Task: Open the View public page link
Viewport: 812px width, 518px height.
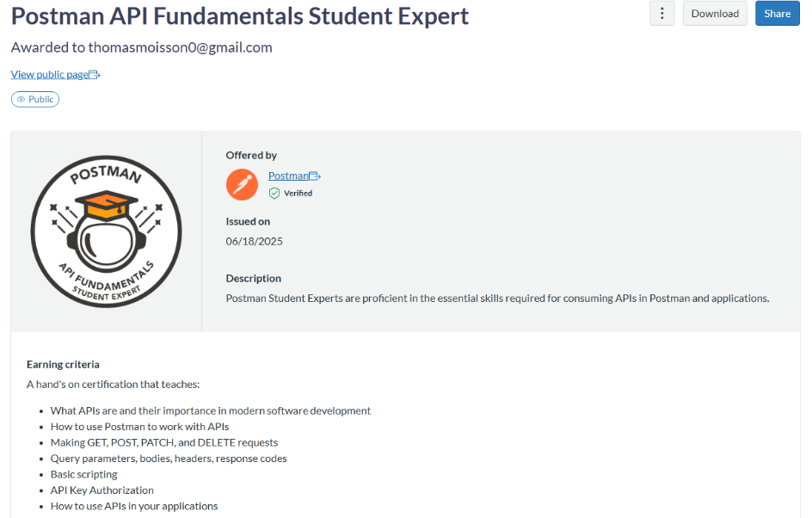Action: (x=50, y=75)
